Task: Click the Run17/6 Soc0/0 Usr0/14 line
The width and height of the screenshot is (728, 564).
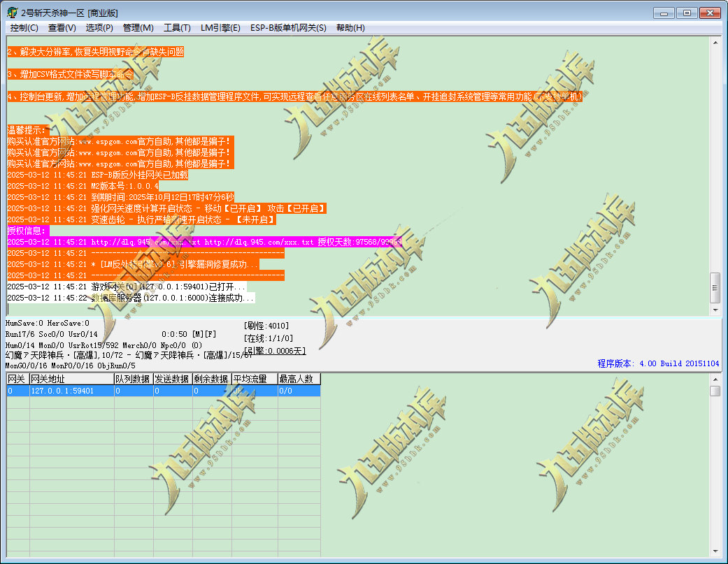Action: coord(51,334)
